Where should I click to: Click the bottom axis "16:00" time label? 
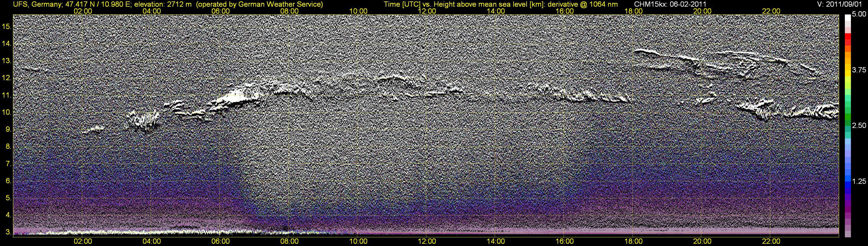click(565, 241)
